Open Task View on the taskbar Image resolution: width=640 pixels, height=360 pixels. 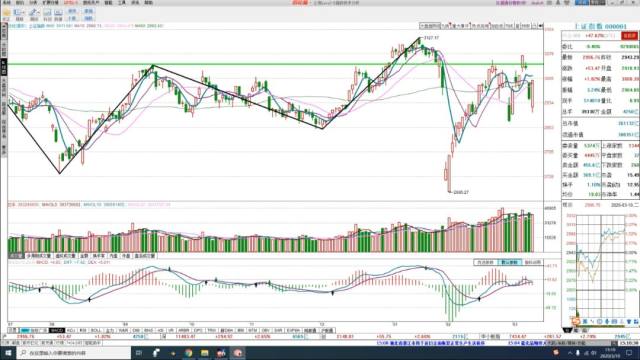click(x=139, y=353)
